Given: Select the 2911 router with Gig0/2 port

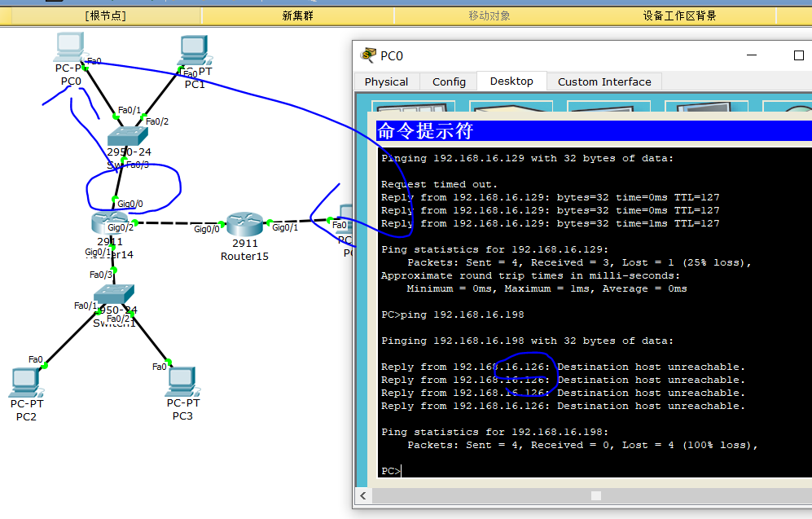Looking at the screenshot, I should point(109,223).
